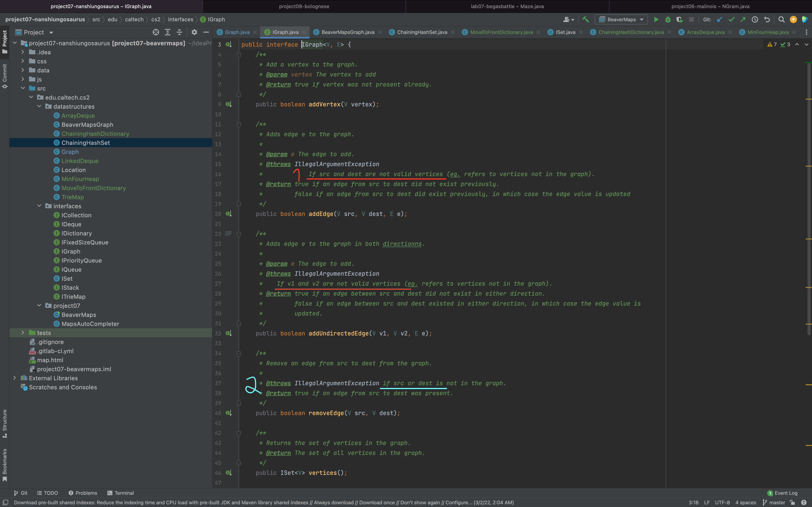Toggle fold on addEdge Javadoc comment
812x507 pixels.
[239, 124]
